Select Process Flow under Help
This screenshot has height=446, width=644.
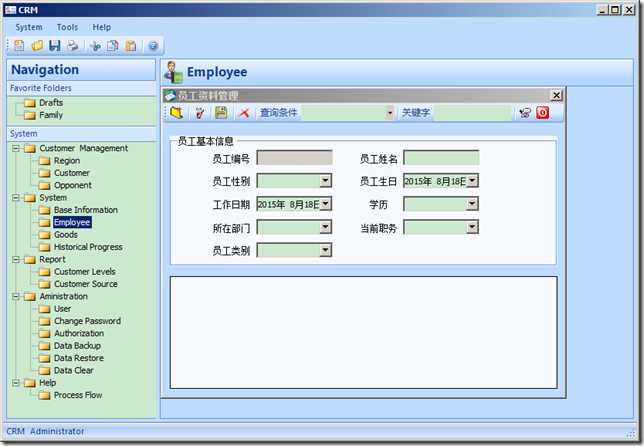click(x=78, y=395)
